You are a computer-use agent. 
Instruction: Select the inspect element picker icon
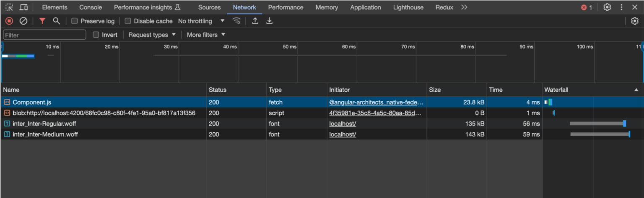click(x=9, y=7)
